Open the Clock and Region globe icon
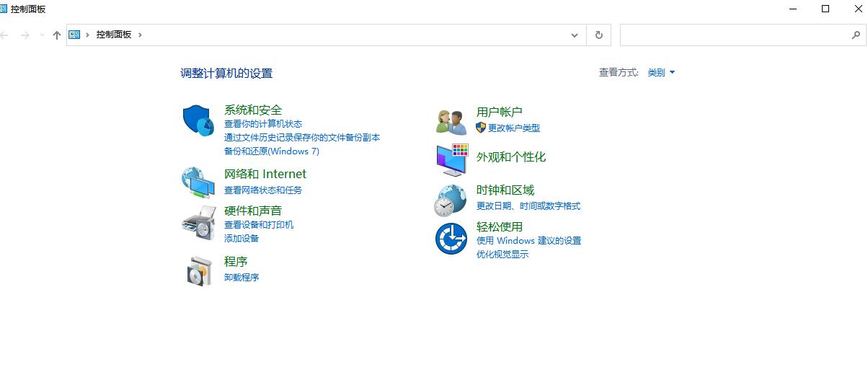This screenshot has height=388, width=868. click(x=451, y=200)
